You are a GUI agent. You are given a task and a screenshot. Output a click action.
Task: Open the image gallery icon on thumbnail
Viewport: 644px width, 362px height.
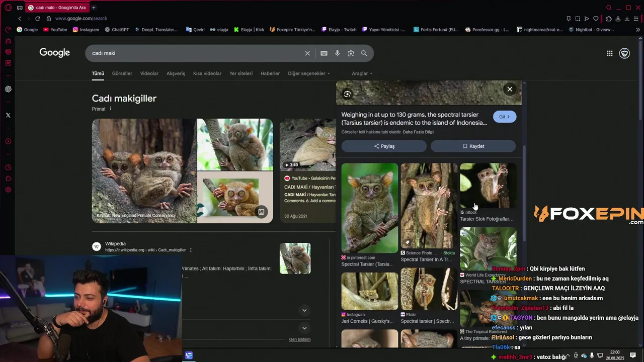[x=261, y=212]
